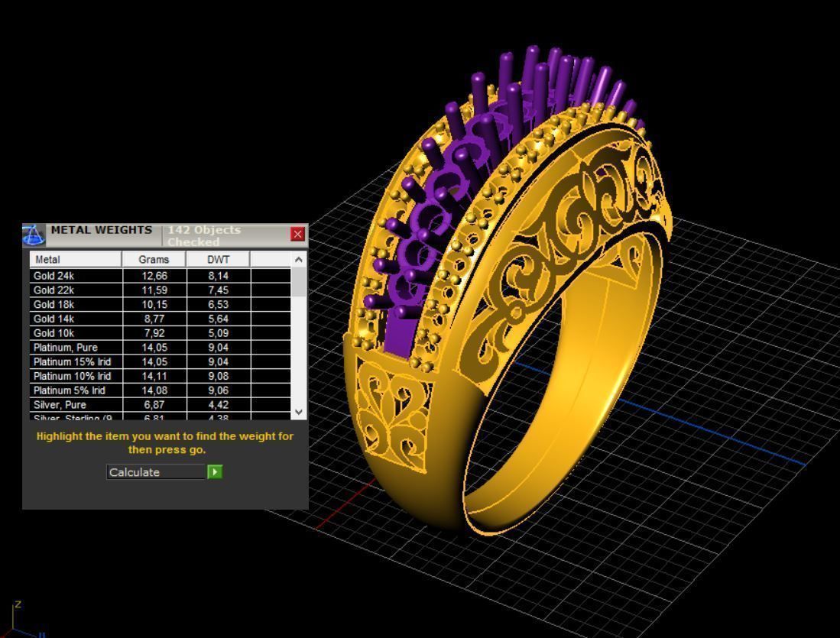Close the Metal Weights panel
The width and height of the screenshot is (840, 638).
point(298,234)
